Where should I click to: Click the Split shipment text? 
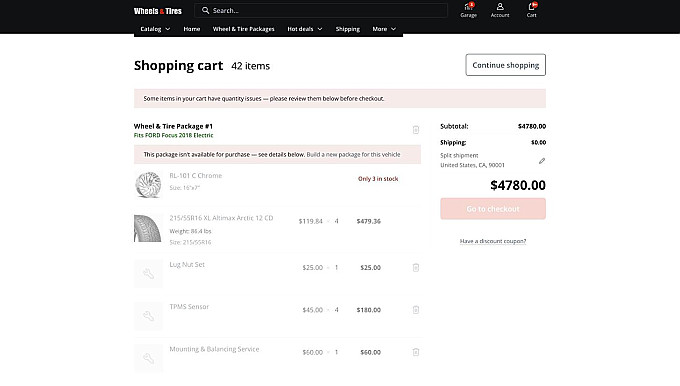[x=459, y=155]
